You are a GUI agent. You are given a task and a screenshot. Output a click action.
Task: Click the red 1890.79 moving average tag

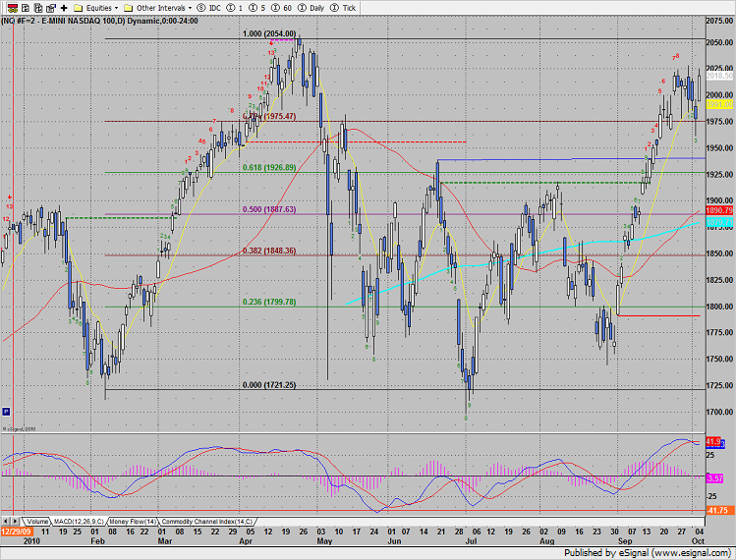pos(719,210)
